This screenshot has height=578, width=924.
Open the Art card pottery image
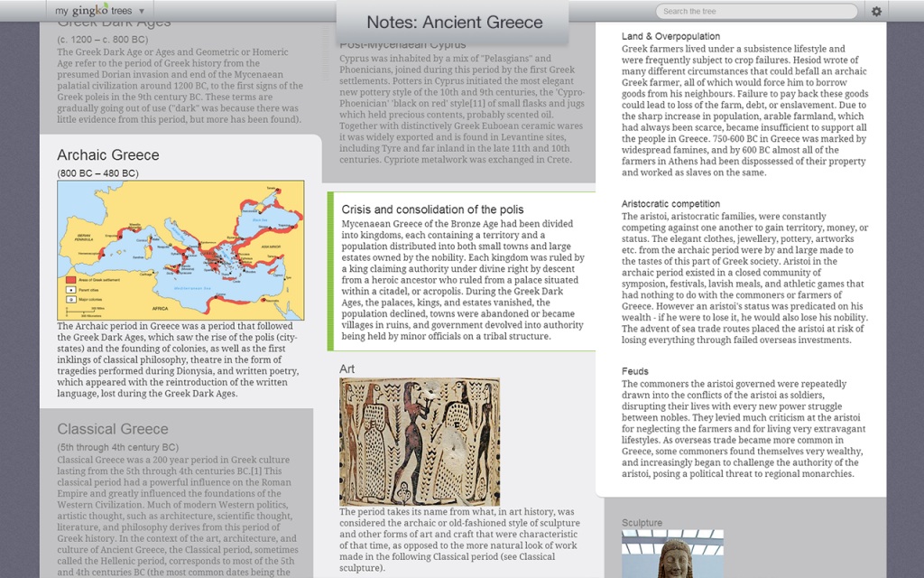[x=420, y=441]
